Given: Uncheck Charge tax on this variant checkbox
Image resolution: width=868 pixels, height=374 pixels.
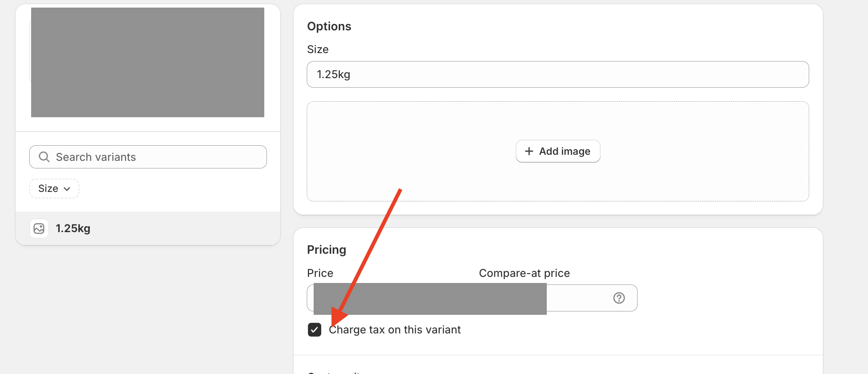Looking at the screenshot, I should pos(314,330).
